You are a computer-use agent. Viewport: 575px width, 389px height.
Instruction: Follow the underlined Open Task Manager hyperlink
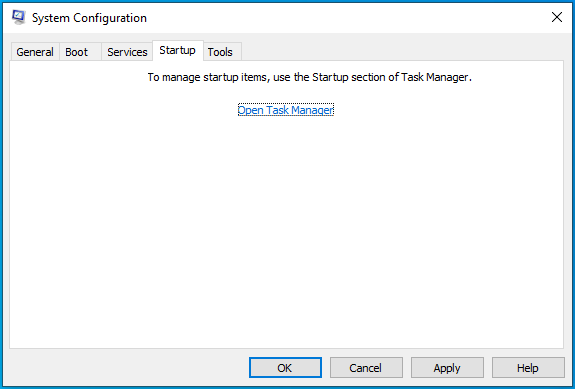point(286,110)
